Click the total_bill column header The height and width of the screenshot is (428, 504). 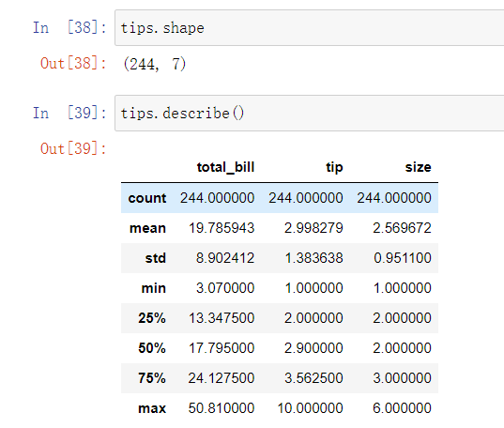225,167
